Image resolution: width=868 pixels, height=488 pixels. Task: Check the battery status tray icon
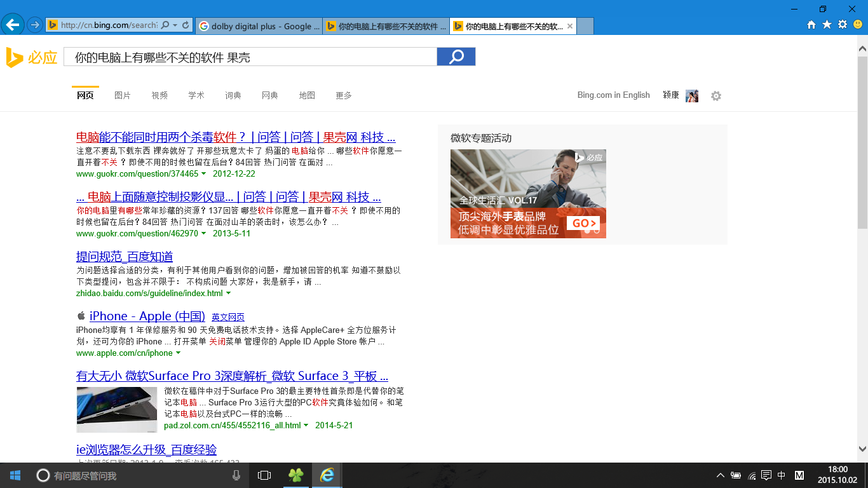click(x=736, y=475)
